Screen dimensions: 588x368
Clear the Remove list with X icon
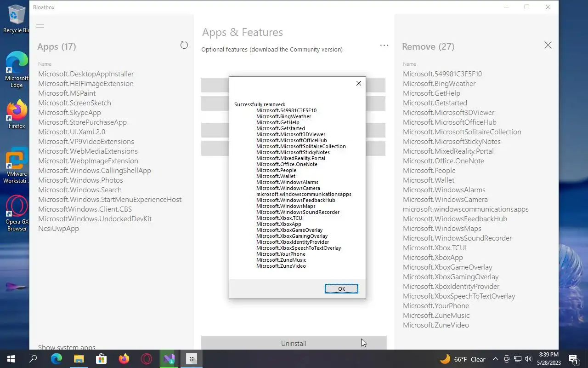[548, 45]
